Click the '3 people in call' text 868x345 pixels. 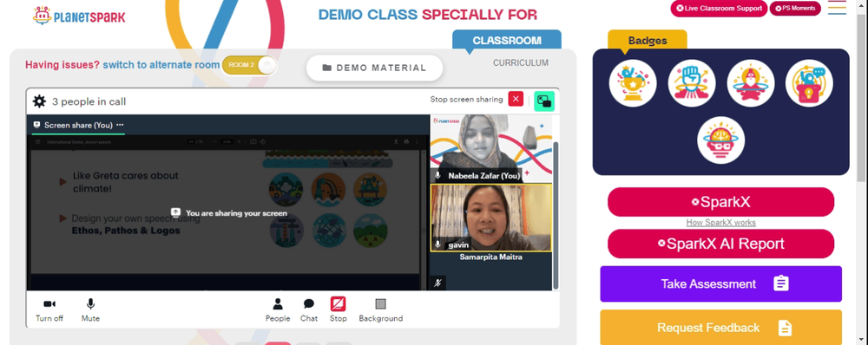(x=89, y=101)
